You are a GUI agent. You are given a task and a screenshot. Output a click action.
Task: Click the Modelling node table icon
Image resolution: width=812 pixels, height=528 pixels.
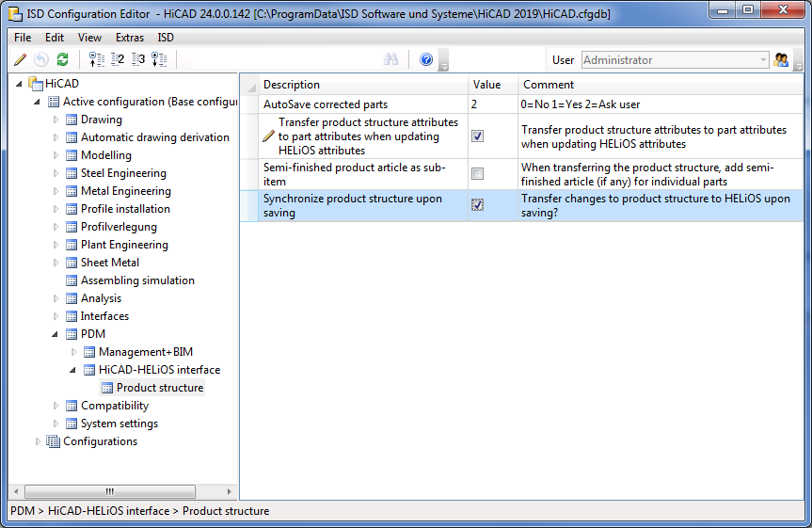pyautogui.click(x=72, y=155)
